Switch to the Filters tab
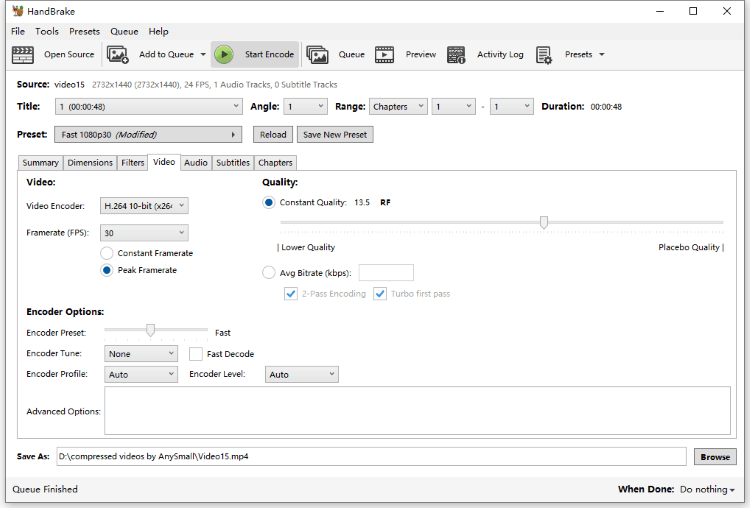 (132, 163)
